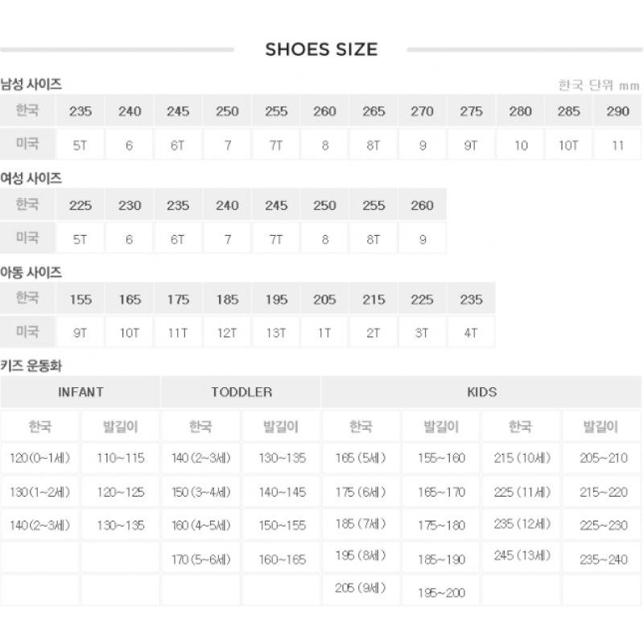
Task: Select the 10T US men's size cell
Action: 568,146
